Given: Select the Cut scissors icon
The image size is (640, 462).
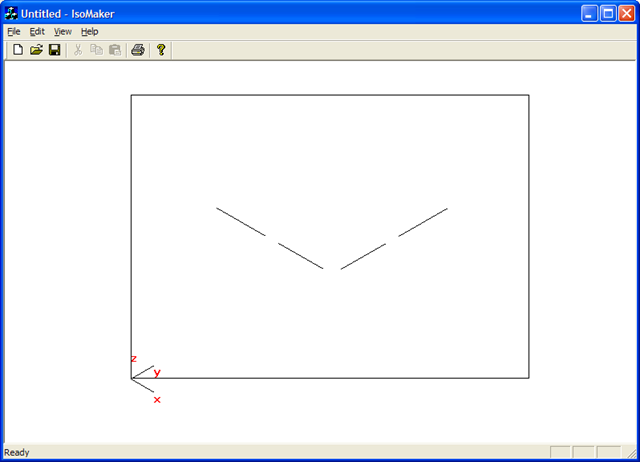Looking at the screenshot, I should coord(78,50).
